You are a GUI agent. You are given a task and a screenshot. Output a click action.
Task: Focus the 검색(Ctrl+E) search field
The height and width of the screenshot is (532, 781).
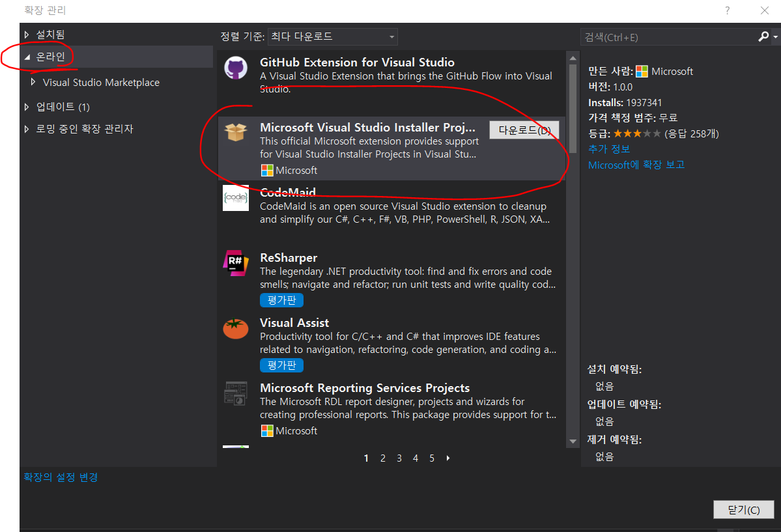[668, 37]
